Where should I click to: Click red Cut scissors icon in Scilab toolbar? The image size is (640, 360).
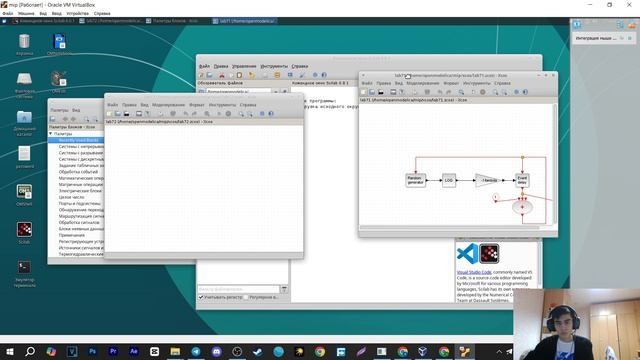[222, 76]
